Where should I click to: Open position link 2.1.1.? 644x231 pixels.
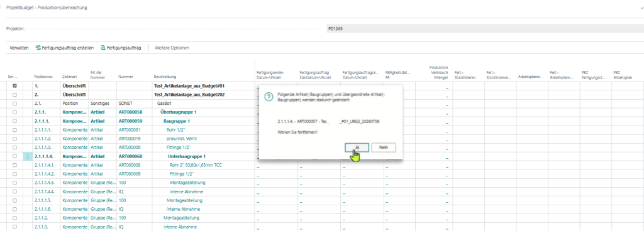(x=40, y=112)
